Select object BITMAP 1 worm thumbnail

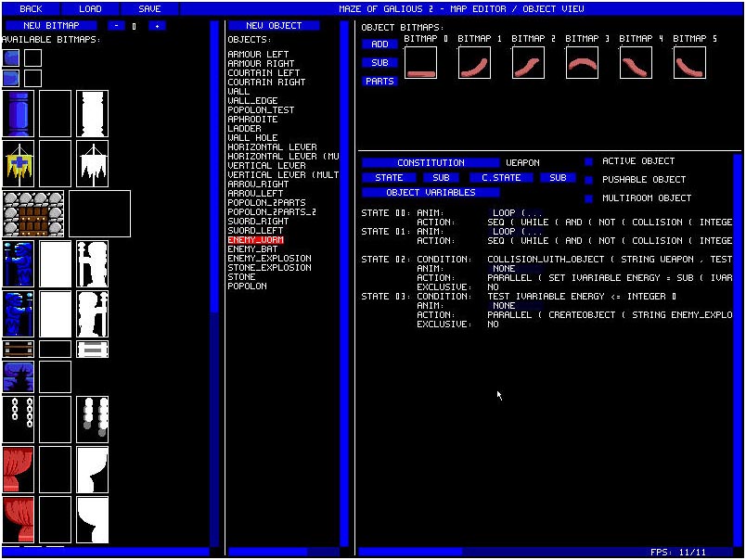point(474,63)
